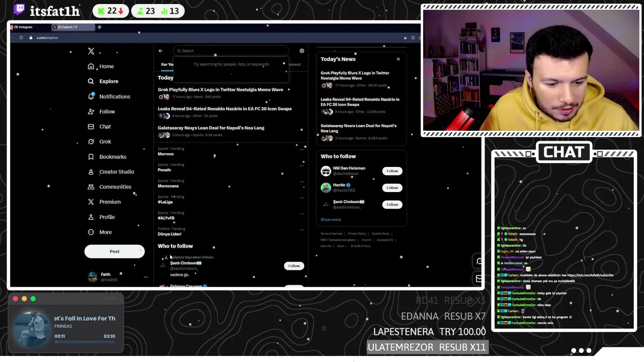Open Notifications bell in sidebar
This screenshot has height=362, width=644.
pos(91,97)
